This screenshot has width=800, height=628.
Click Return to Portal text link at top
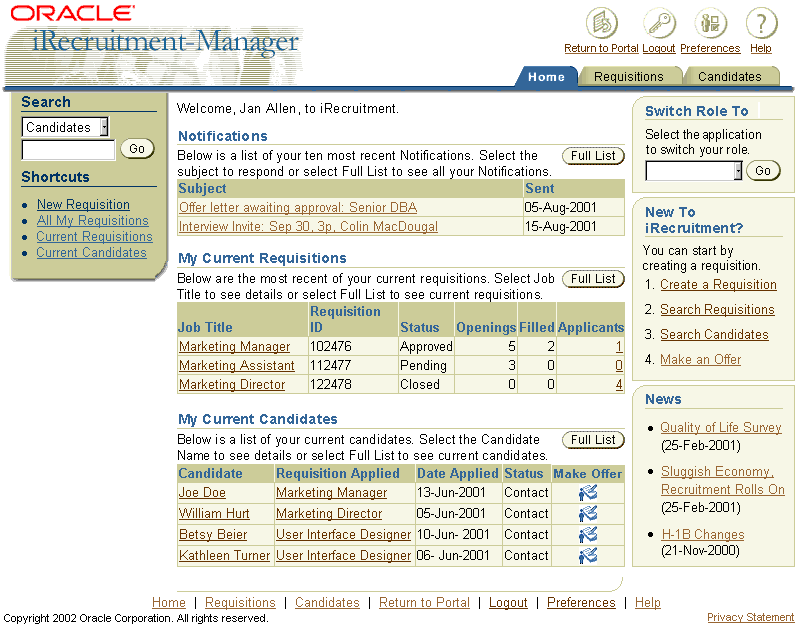click(601, 48)
